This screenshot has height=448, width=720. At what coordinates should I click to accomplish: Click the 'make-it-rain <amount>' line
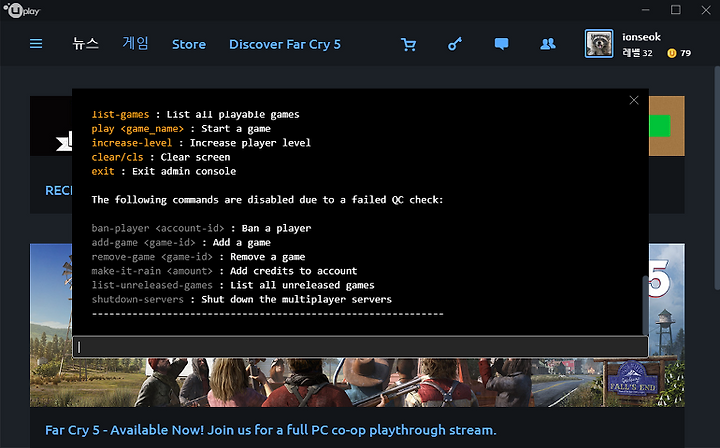224,271
